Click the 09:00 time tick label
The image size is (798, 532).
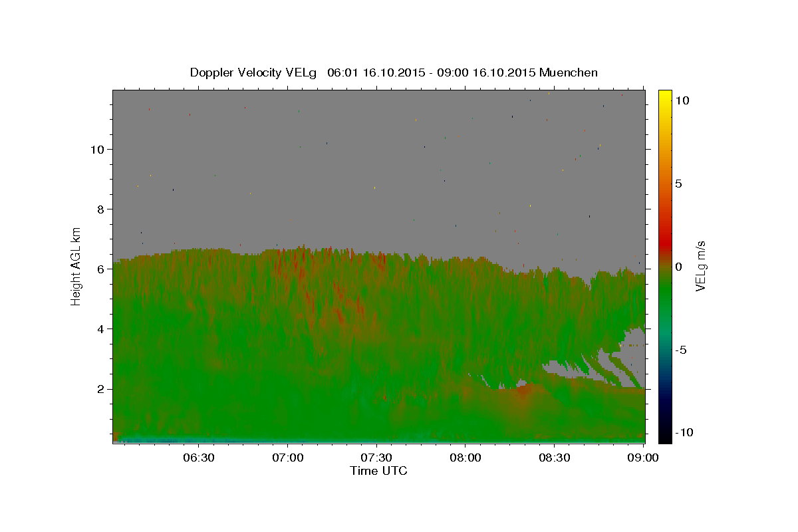click(643, 458)
